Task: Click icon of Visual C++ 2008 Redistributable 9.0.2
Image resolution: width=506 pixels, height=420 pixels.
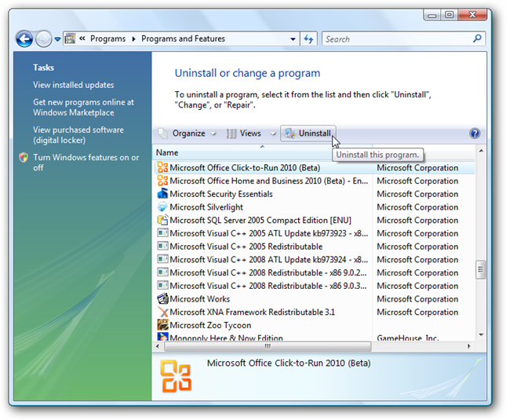Action: pyautogui.click(x=162, y=272)
